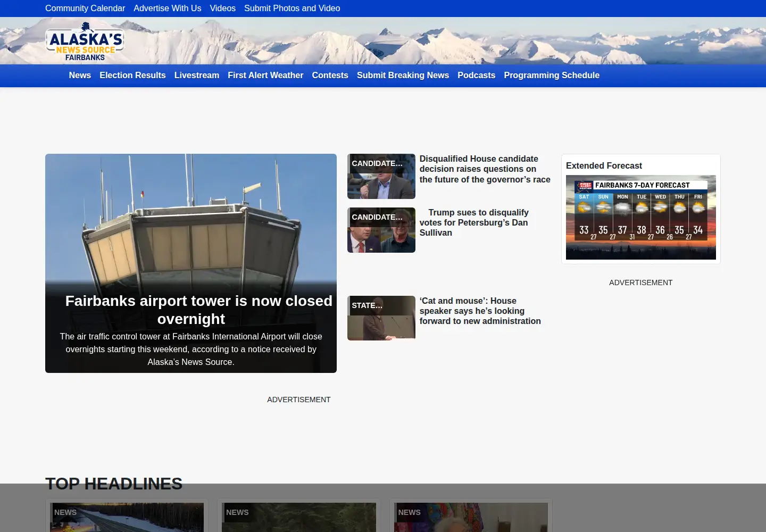This screenshot has height=532, width=766.
Task: Open Election Results menu item
Action: pos(132,76)
